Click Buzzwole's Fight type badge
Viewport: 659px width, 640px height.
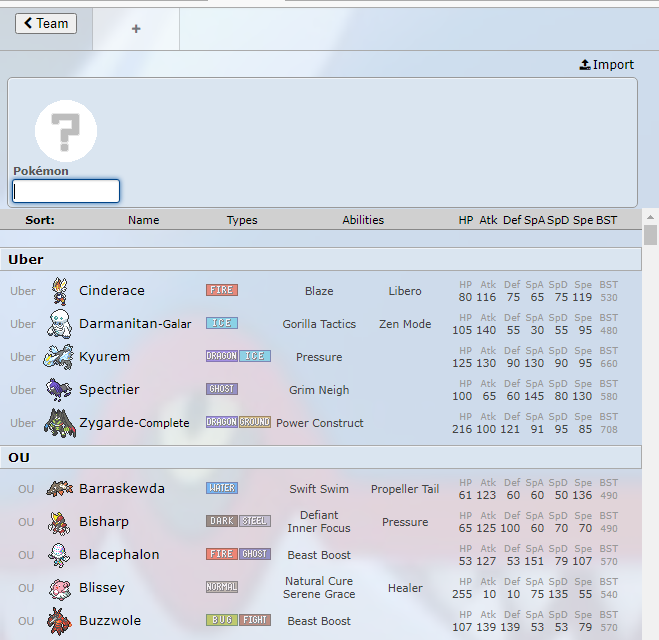coord(255,620)
